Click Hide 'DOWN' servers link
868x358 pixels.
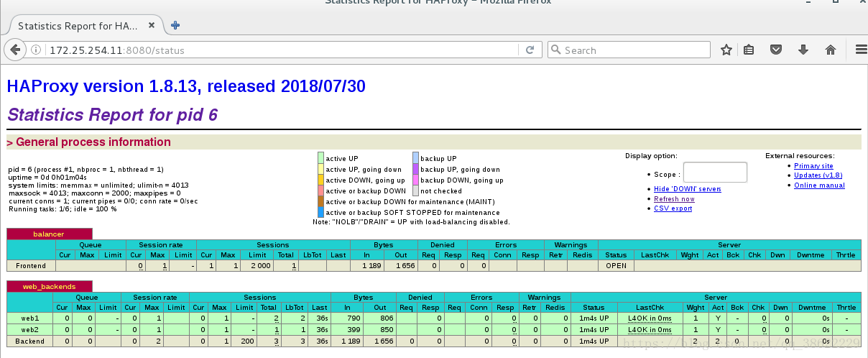coord(688,189)
